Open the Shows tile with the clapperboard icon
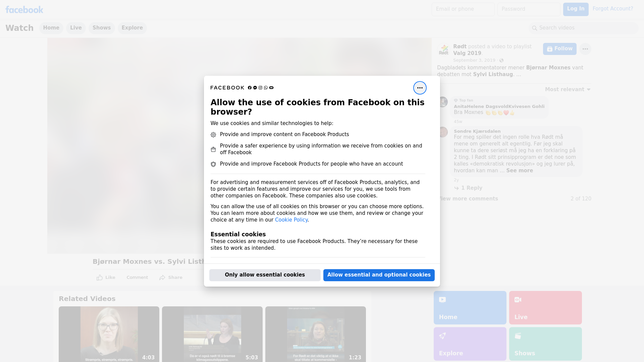644x362 pixels. tap(545, 344)
